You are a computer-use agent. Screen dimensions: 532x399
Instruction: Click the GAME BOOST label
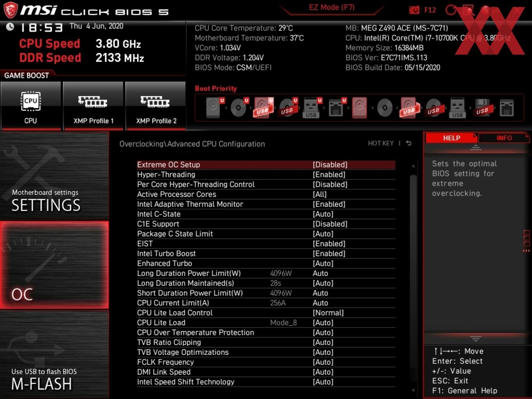27,75
